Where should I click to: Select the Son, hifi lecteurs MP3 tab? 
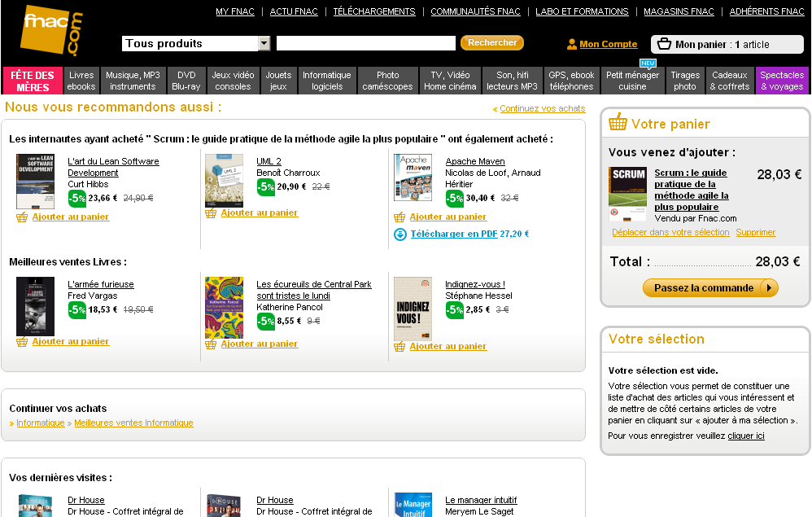tap(512, 81)
